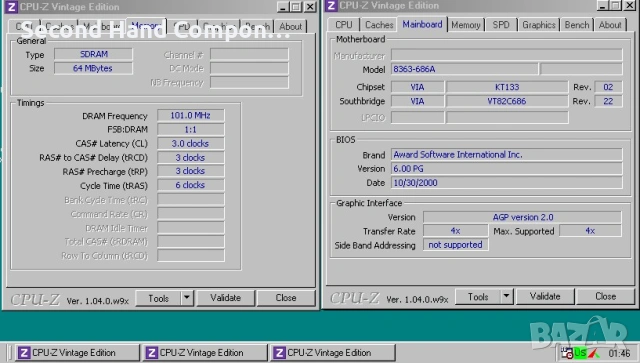Minimize the left CPU-Z Memory window
Screen dimensions: 640x363
[x=282, y=7]
